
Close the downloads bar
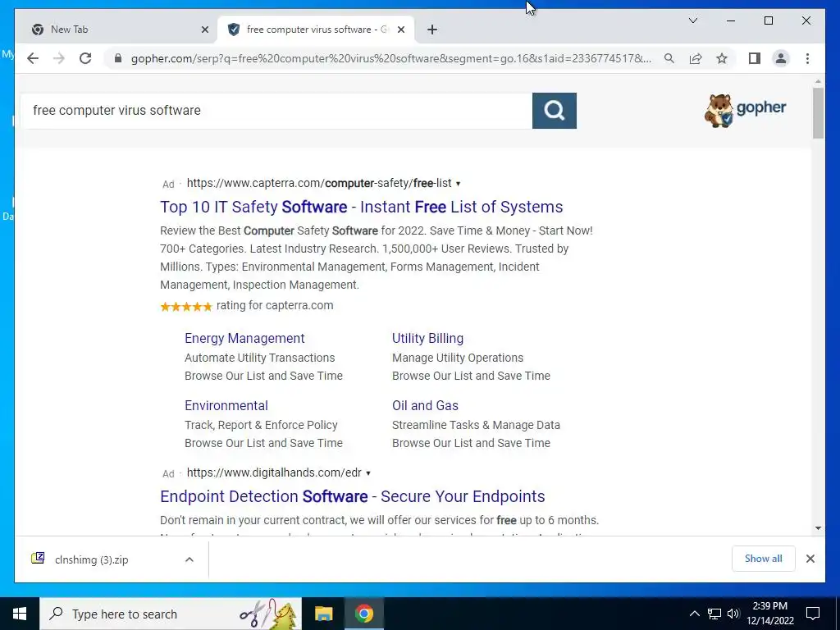point(810,559)
